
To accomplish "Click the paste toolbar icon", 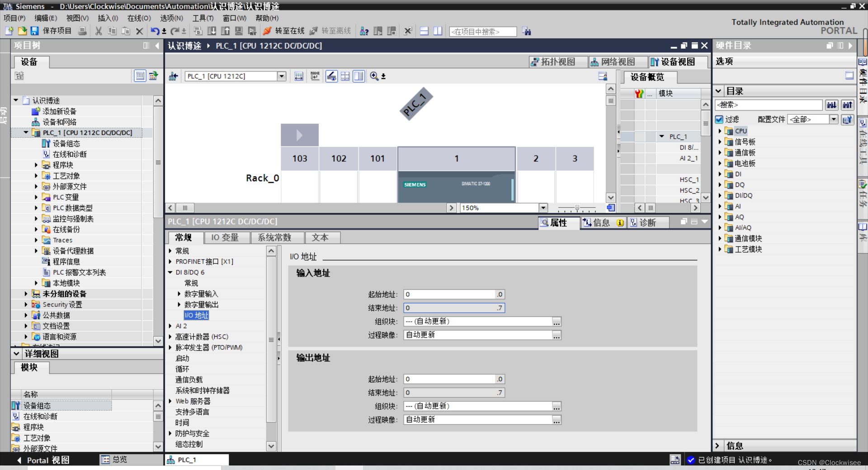I will pos(126,31).
